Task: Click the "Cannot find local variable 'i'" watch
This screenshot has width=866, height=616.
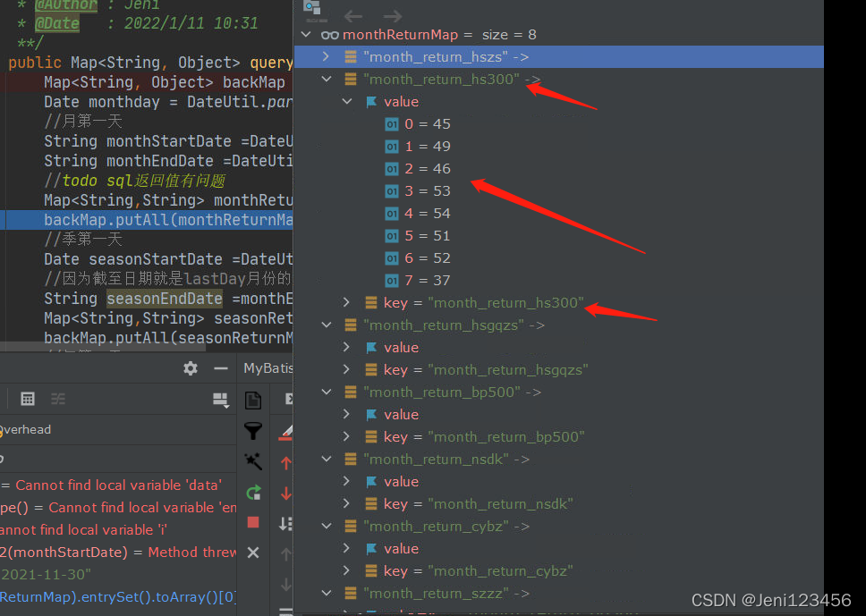Action: [83, 530]
